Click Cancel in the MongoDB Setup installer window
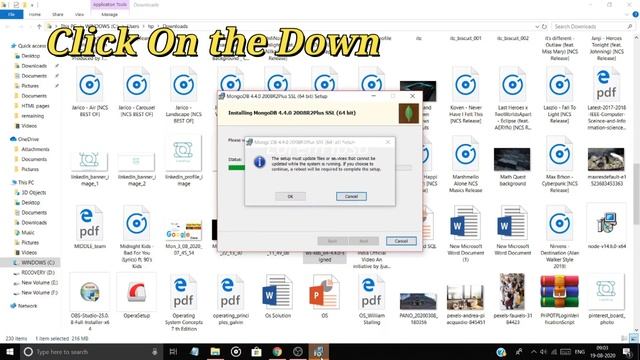Screen dimensions: 640x360 [401, 241]
